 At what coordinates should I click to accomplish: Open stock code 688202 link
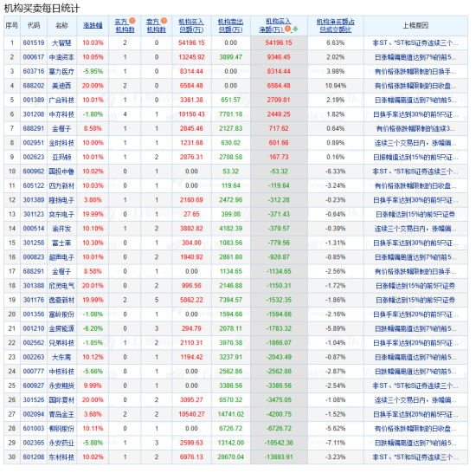point(34,86)
